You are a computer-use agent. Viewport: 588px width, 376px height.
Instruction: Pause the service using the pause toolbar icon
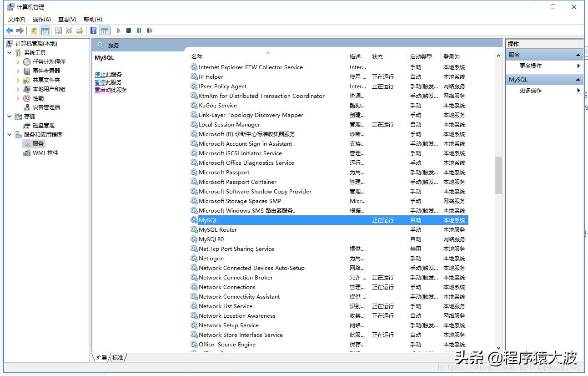(140, 30)
